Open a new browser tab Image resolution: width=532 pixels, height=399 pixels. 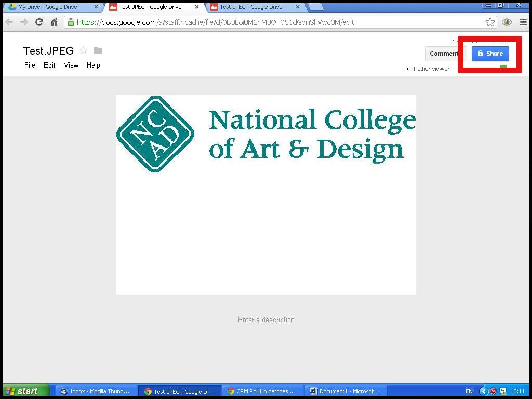(315, 7)
